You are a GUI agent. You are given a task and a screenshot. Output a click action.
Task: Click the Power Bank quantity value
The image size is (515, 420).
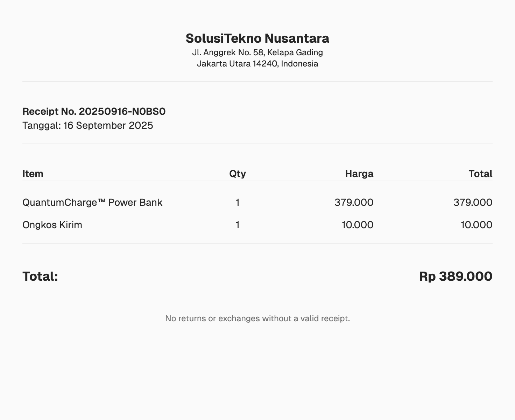(238, 202)
